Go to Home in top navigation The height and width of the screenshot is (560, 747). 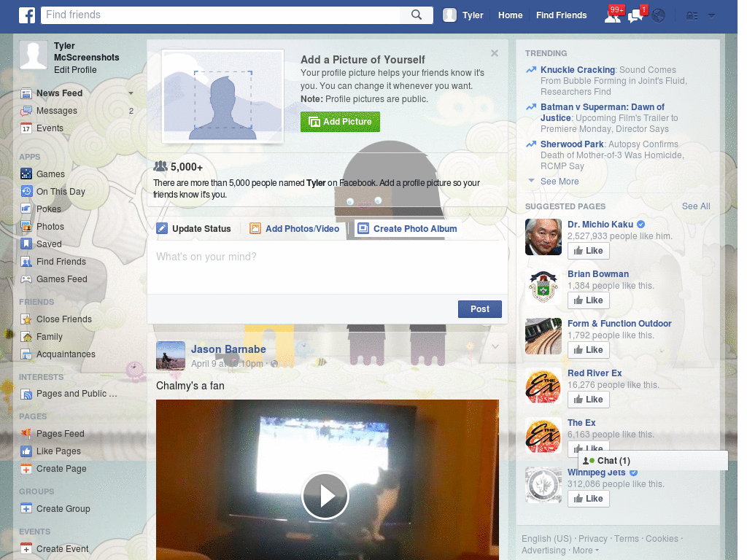(510, 15)
